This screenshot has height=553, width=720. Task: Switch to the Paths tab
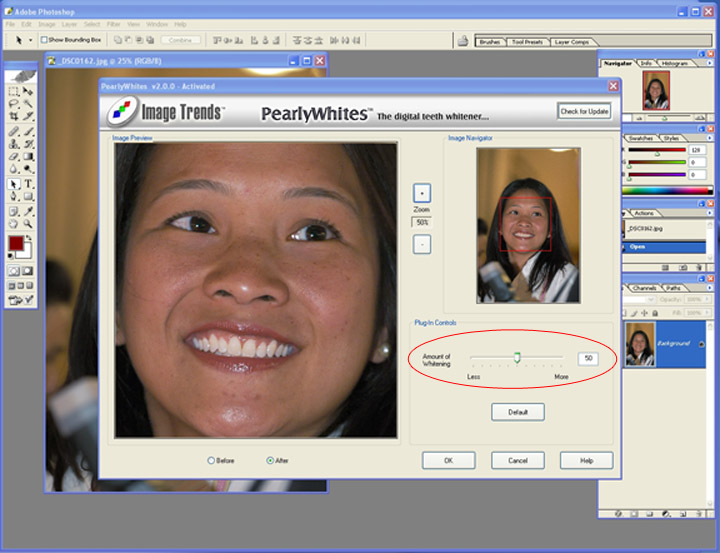pos(673,288)
